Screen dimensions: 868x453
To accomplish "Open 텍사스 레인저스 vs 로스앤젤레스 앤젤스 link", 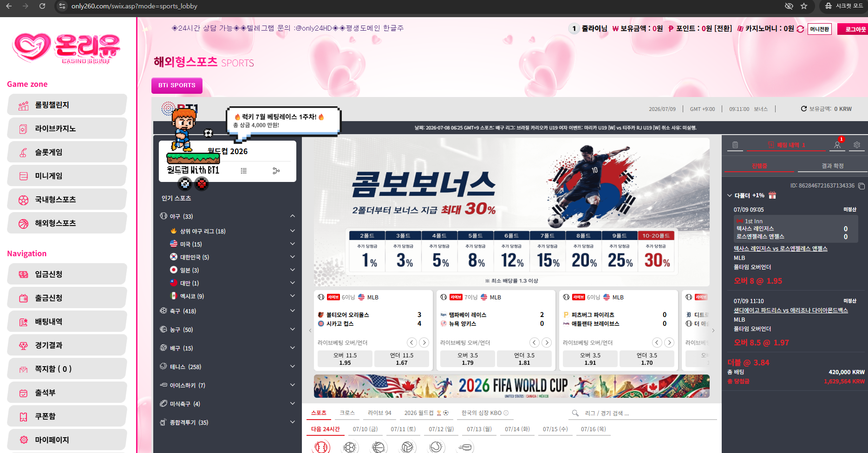I will pyautogui.click(x=780, y=249).
